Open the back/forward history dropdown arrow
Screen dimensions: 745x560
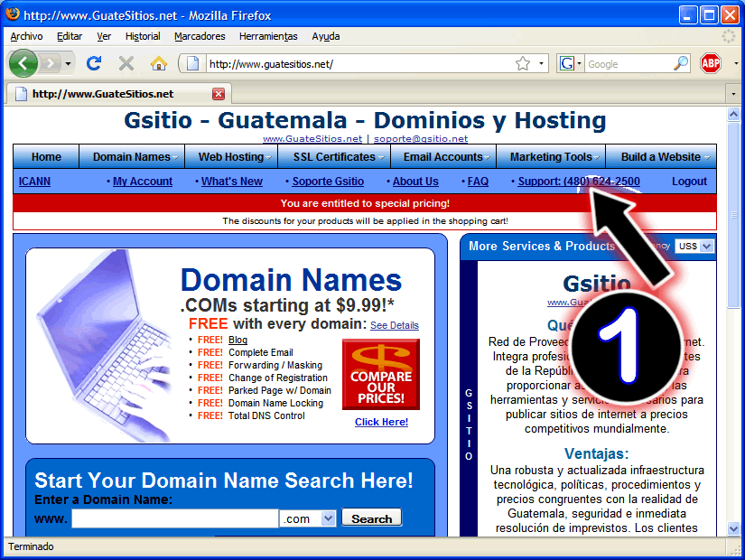pyautogui.click(x=68, y=63)
